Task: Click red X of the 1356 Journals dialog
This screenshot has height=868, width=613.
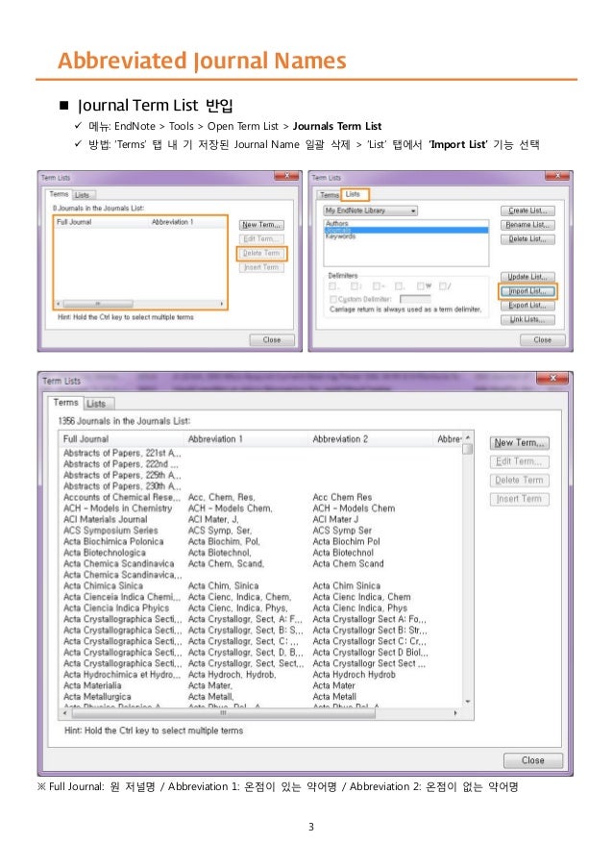Action: (552, 378)
